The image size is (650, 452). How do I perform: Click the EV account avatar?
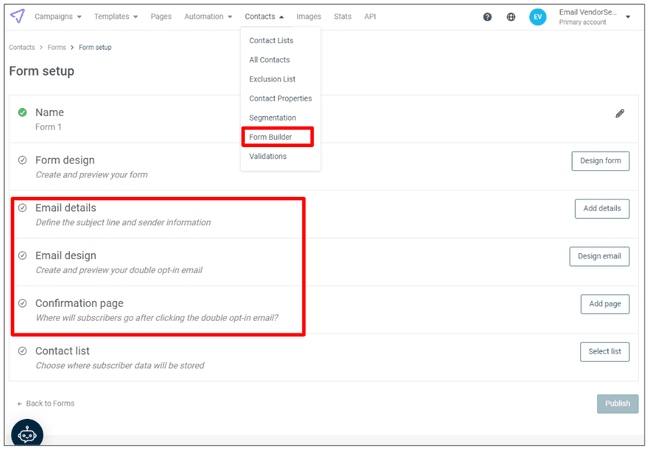click(x=538, y=17)
